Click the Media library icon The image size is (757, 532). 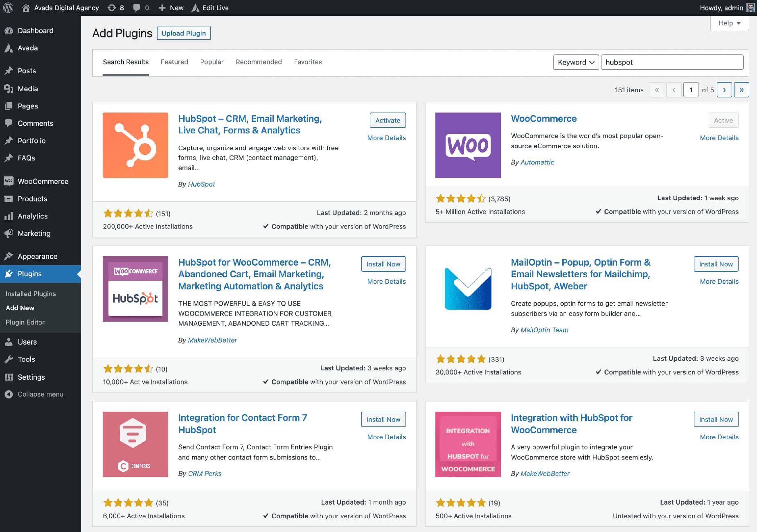9,89
